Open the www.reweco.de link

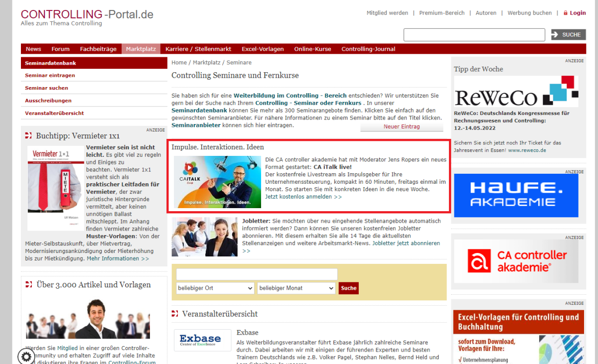tap(527, 150)
